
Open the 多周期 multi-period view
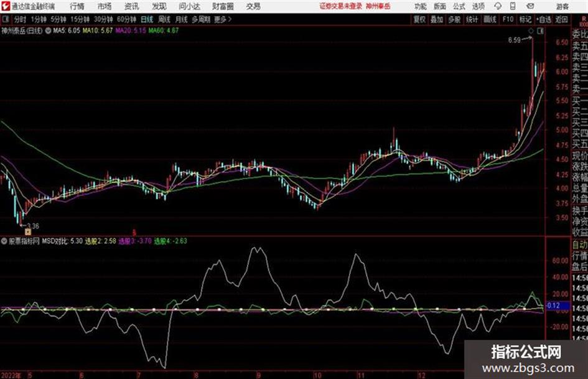point(201,19)
